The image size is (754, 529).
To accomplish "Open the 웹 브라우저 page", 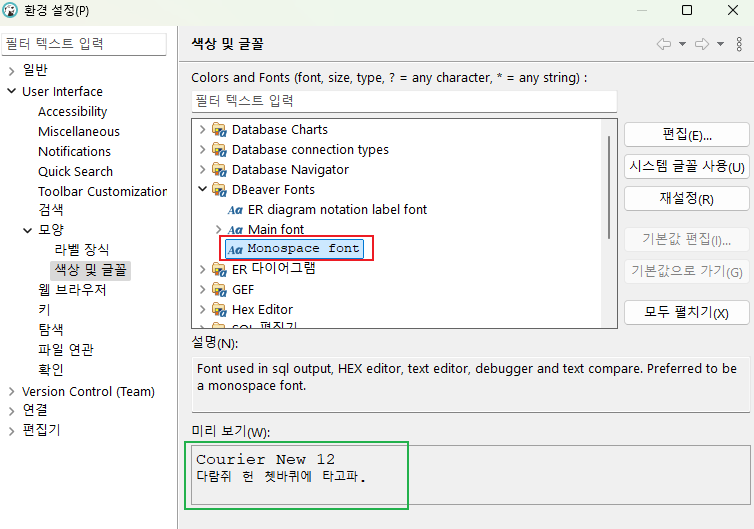I will pos(72,290).
